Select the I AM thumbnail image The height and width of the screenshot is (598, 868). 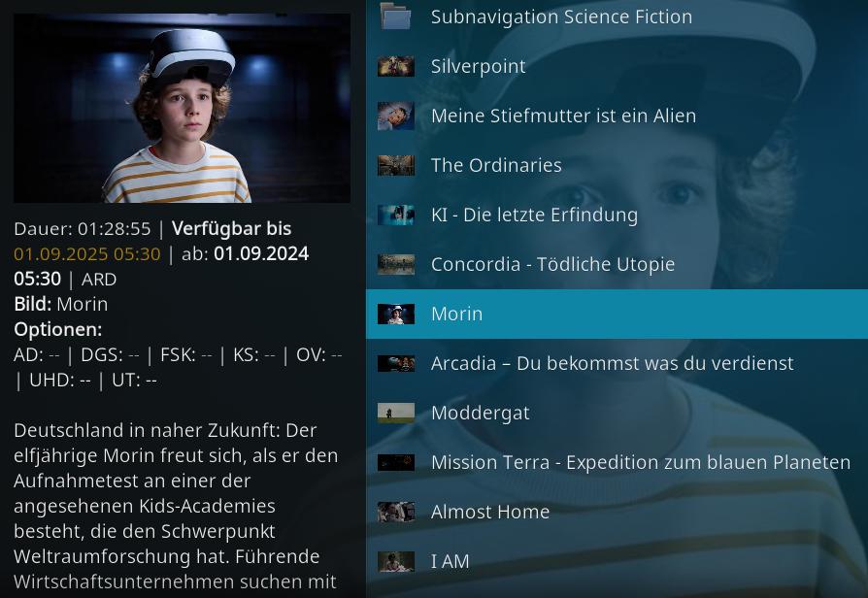click(x=396, y=561)
